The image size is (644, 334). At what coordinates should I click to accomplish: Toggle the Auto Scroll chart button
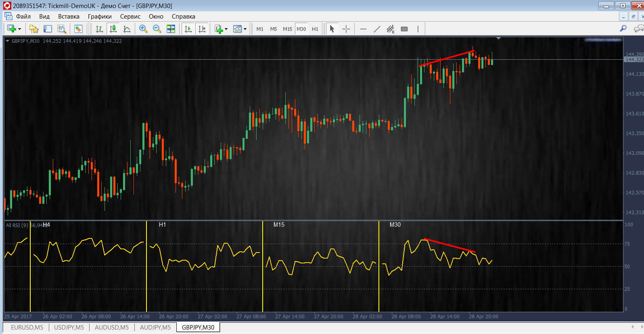point(188,29)
